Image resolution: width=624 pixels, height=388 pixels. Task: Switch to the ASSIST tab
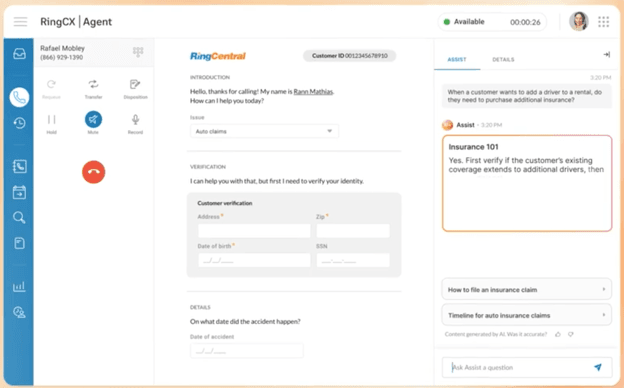457,60
